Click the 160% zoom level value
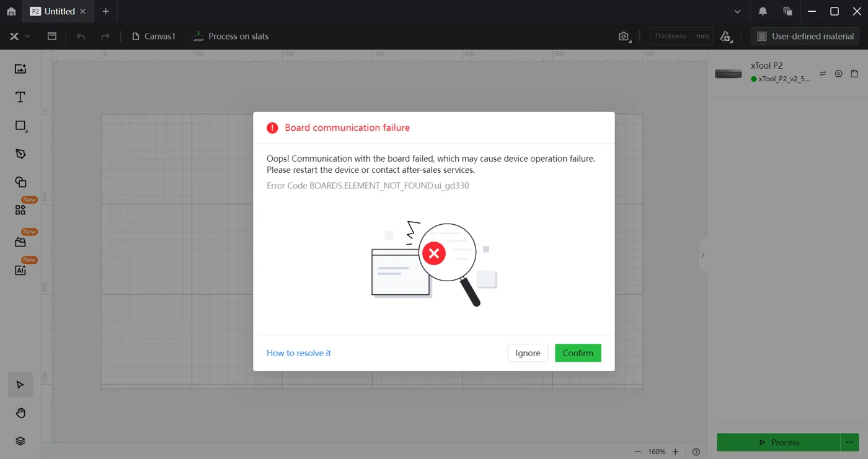 tap(657, 452)
